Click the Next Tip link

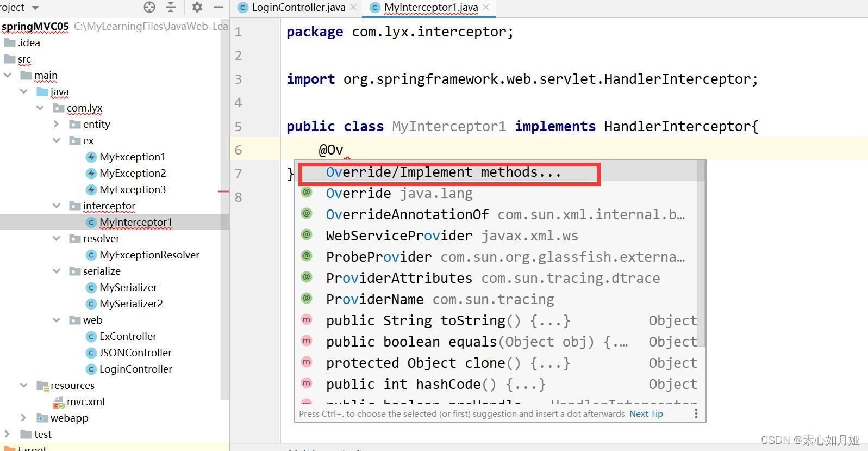pyautogui.click(x=646, y=413)
